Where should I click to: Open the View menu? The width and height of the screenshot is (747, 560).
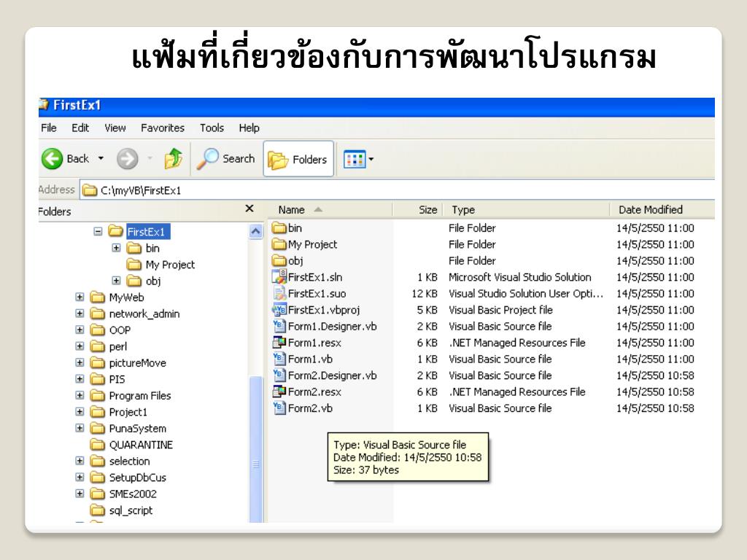(115, 128)
